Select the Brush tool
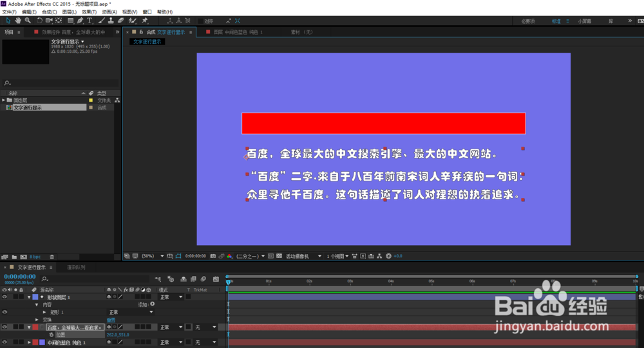 pyautogui.click(x=102, y=20)
